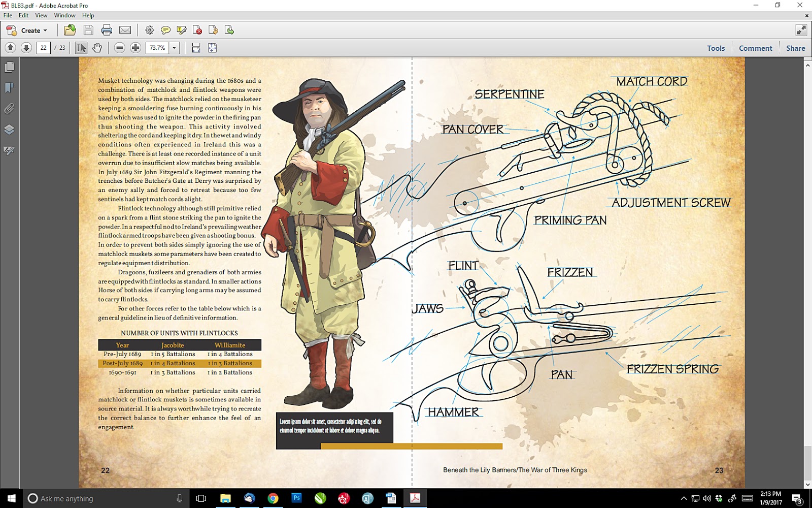The image size is (812, 508).
Task: Click the 'Williamite' column header
Action: pyautogui.click(x=230, y=345)
